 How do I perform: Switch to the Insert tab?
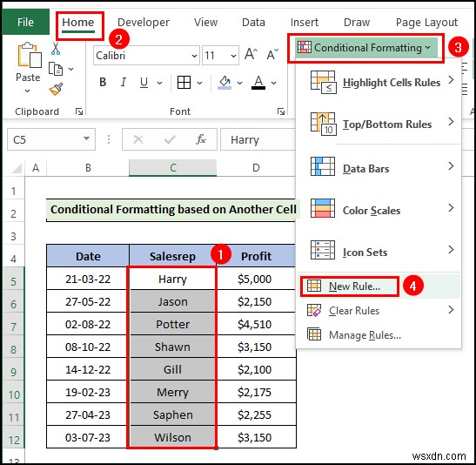(305, 23)
